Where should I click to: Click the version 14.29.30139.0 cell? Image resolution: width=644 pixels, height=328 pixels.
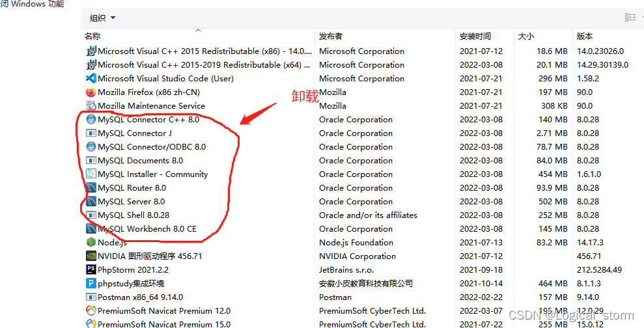[x=602, y=65]
